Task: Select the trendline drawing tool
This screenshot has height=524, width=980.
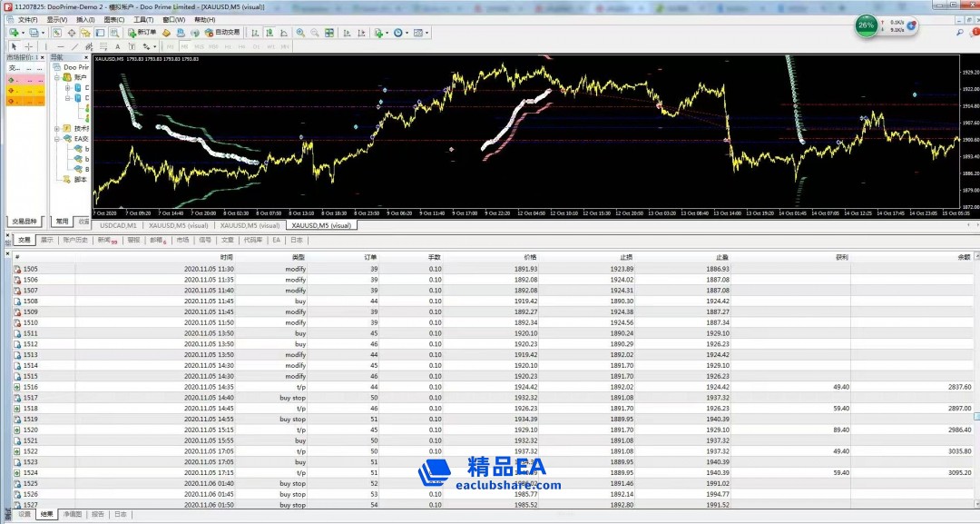Action: click(74, 46)
